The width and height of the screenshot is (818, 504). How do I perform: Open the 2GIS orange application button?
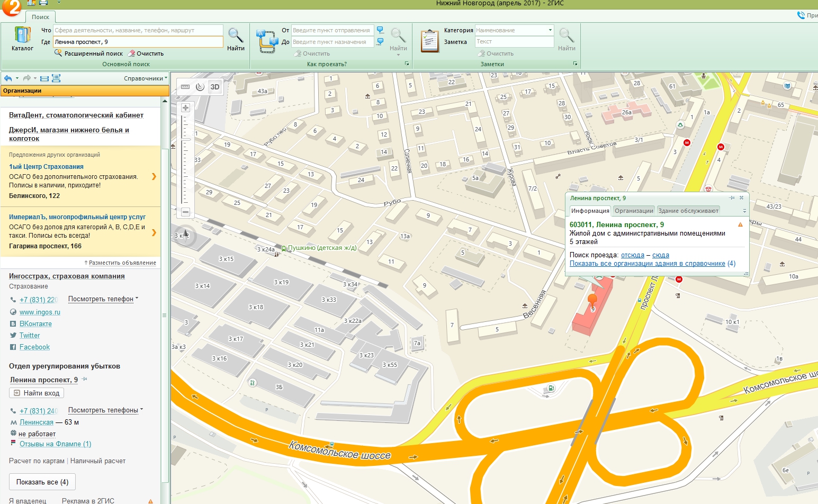11,6
